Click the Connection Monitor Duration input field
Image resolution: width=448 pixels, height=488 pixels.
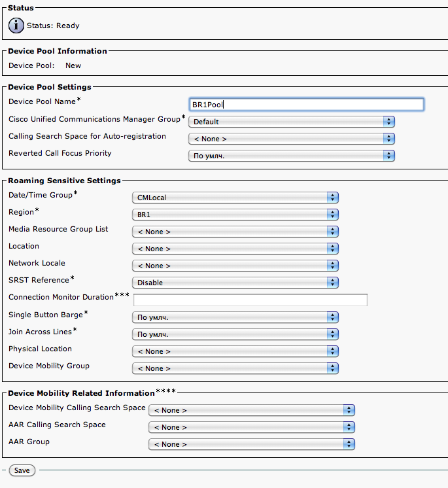point(250,300)
